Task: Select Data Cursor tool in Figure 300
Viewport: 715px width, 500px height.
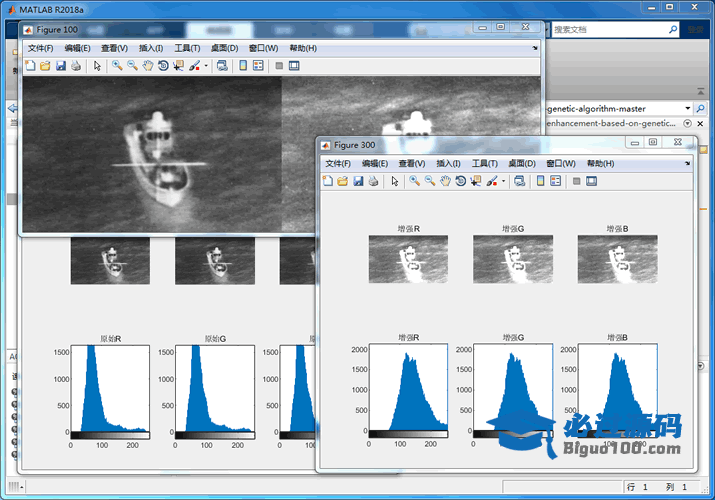Action: tap(475, 181)
